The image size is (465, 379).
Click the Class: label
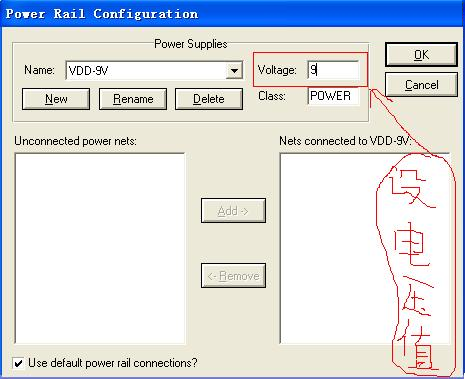(x=272, y=96)
